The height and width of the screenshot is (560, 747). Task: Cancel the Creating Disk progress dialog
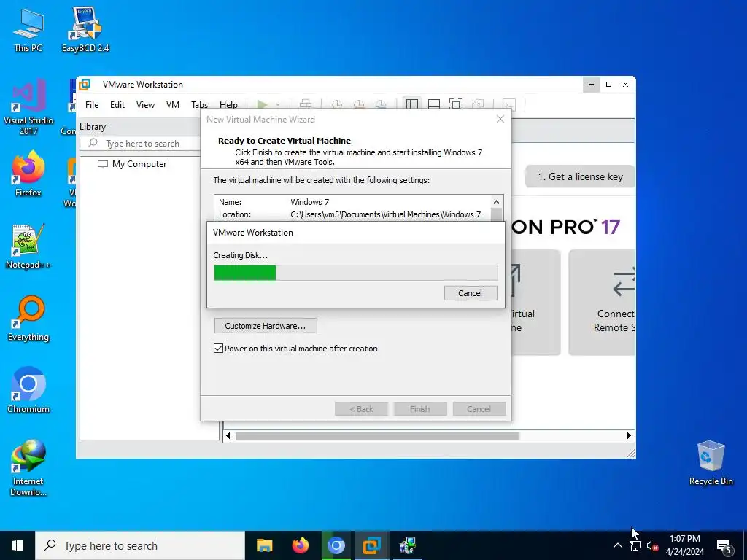pyautogui.click(x=471, y=293)
